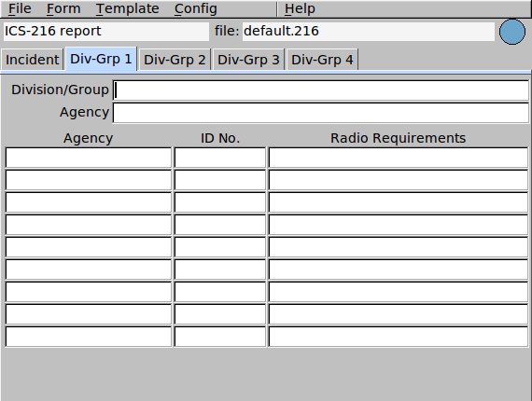Viewport: 532px width, 401px height.
Task: Click the default.216 file name field
Action: click(x=369, y=31)
